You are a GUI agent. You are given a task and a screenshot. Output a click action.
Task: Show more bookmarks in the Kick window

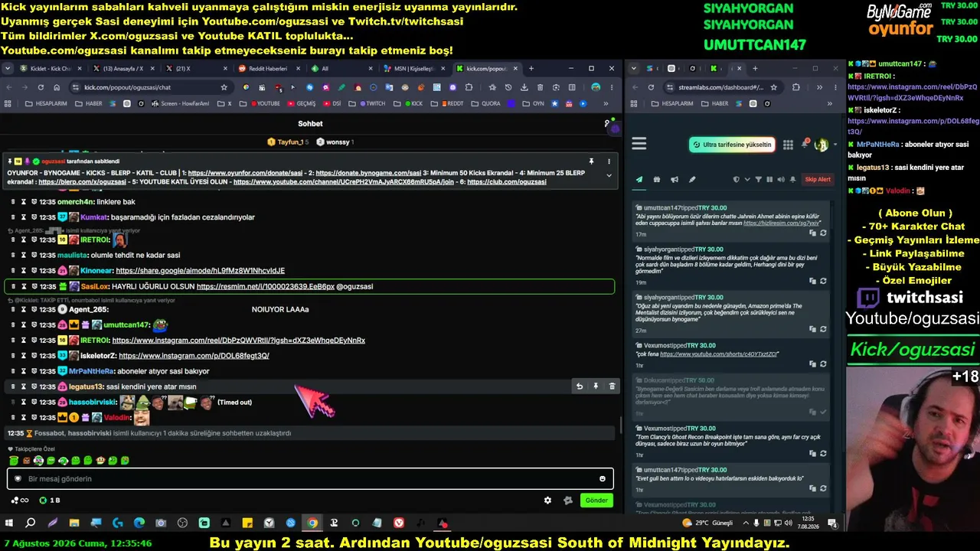pyautogui.click(x=606, y=103)
